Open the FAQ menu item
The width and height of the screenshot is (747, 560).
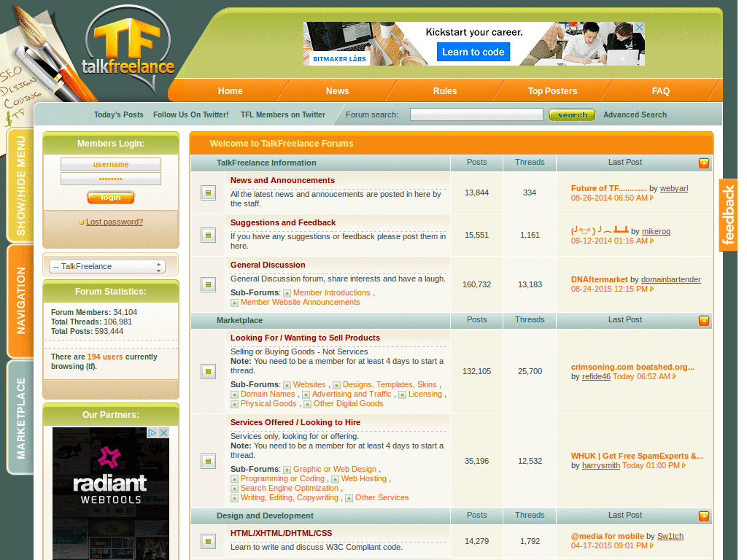coord(660,91)
